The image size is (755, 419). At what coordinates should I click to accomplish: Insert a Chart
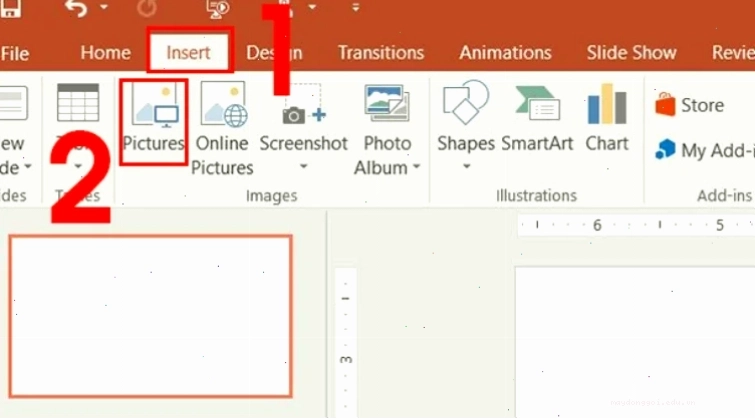607,118
